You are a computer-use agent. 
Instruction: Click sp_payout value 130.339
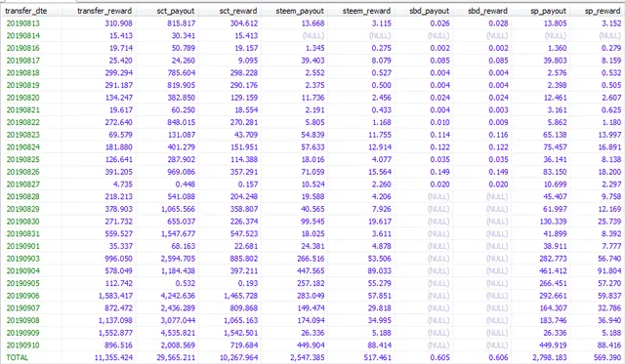554,221
